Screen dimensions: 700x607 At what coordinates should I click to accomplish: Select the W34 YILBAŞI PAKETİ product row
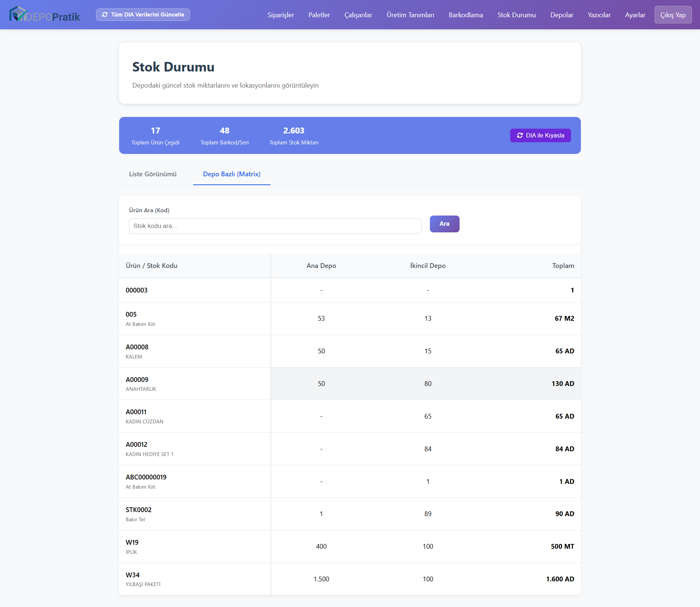point(350,579)
